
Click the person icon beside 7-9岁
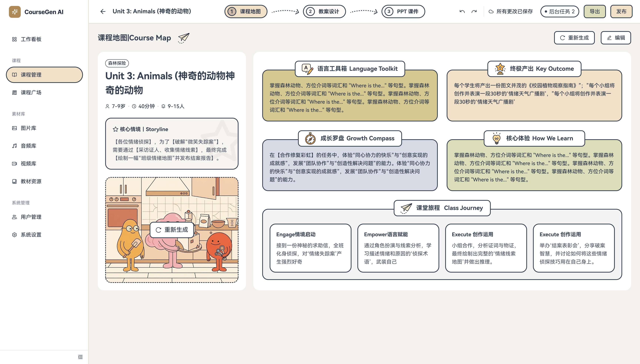point(107,106)
